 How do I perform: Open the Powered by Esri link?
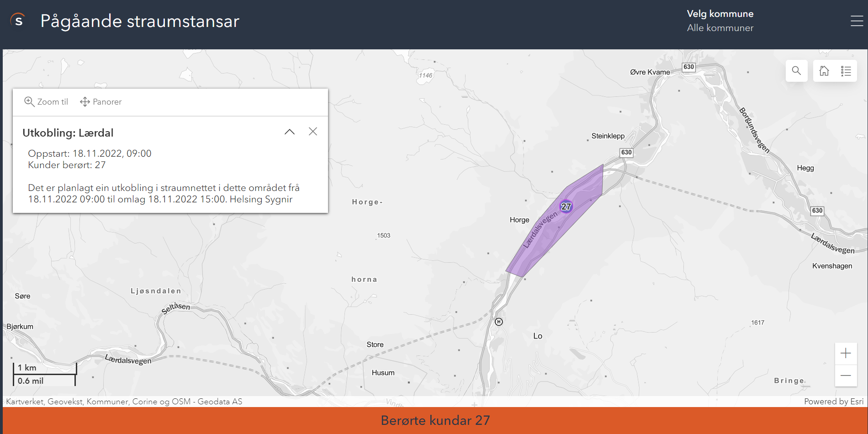(834, 402)
